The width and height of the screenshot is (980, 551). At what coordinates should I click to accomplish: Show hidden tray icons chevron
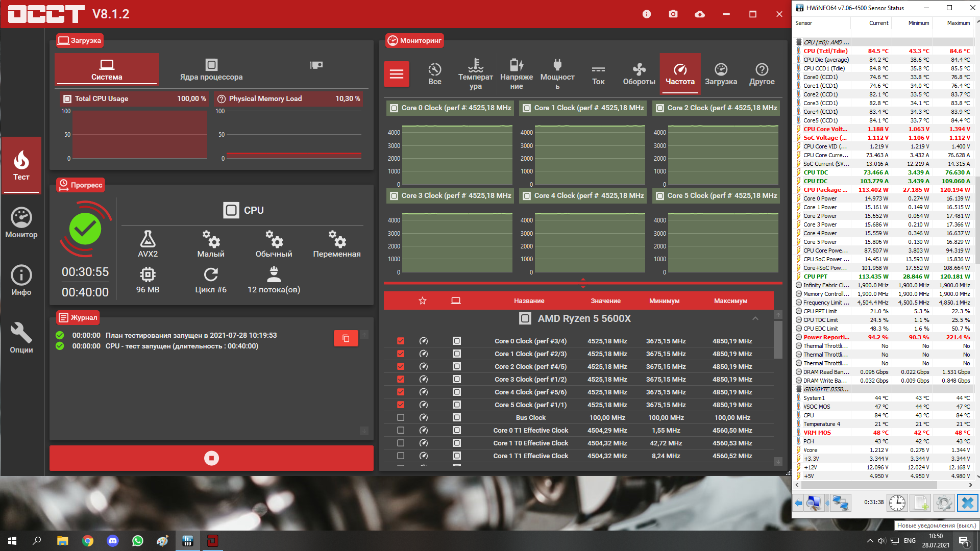[x=870, y=541]
